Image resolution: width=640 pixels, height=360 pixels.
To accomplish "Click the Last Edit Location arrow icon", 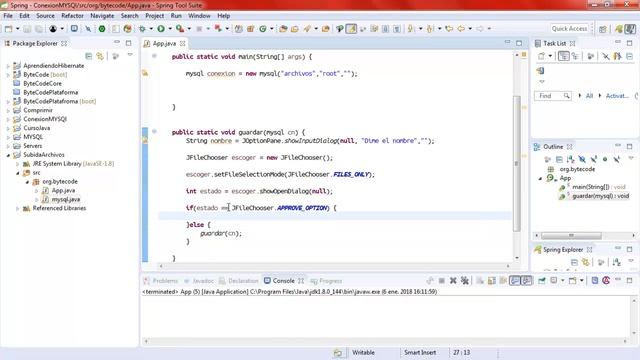I will (449, 29).
